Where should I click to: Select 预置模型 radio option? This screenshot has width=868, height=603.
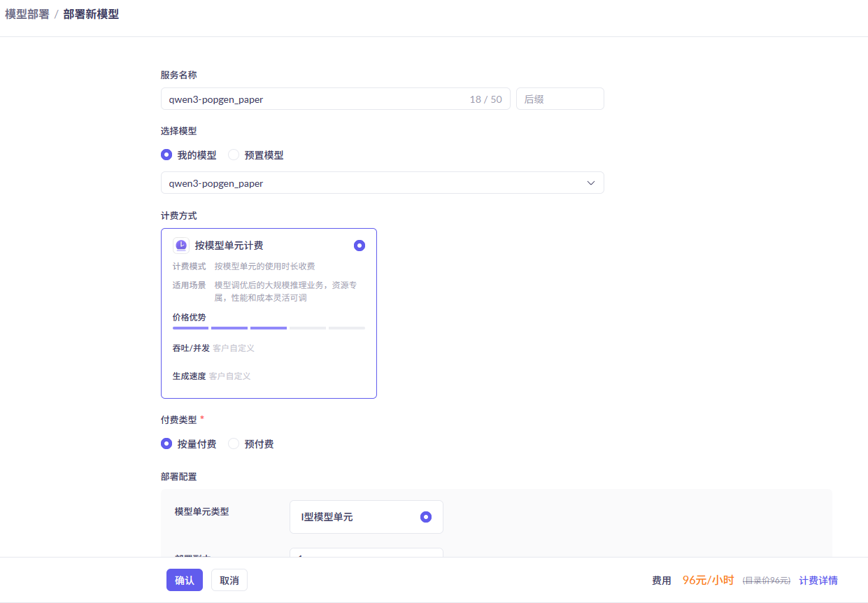pos(234,155)
